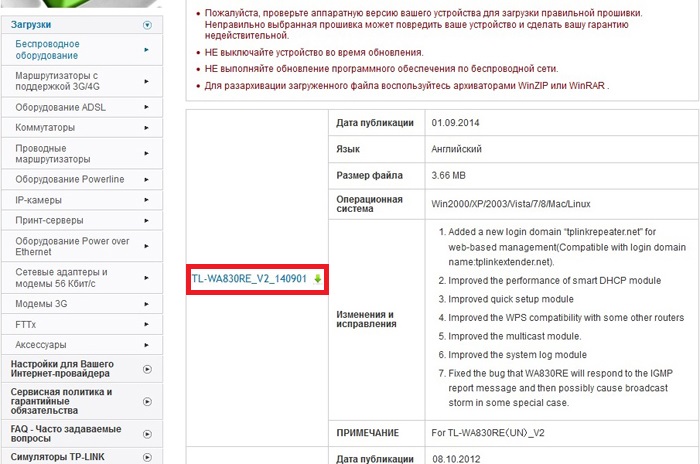Click arrow icon beside Сетевые адаптеры и модемы
Image resolution: width=700 pixels, height=464 pixels.
(x=146, y=278)
